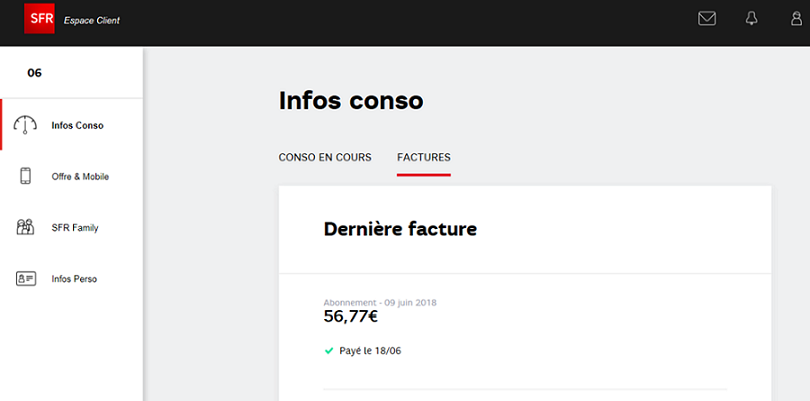This screenshot has width=810, height=401.
Task: Go to SFR Family sidebar entry
Action: (x=72, y=227)
